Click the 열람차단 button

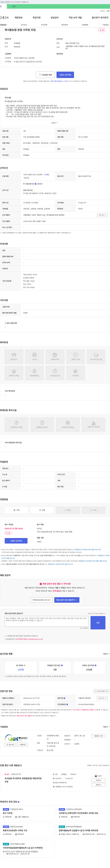tap(22, 745)
